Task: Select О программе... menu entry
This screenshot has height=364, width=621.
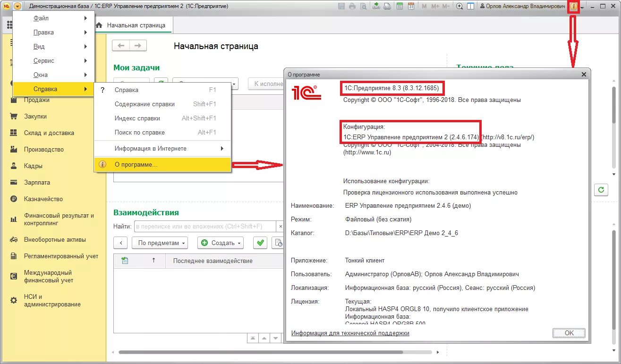Action: 162,165
